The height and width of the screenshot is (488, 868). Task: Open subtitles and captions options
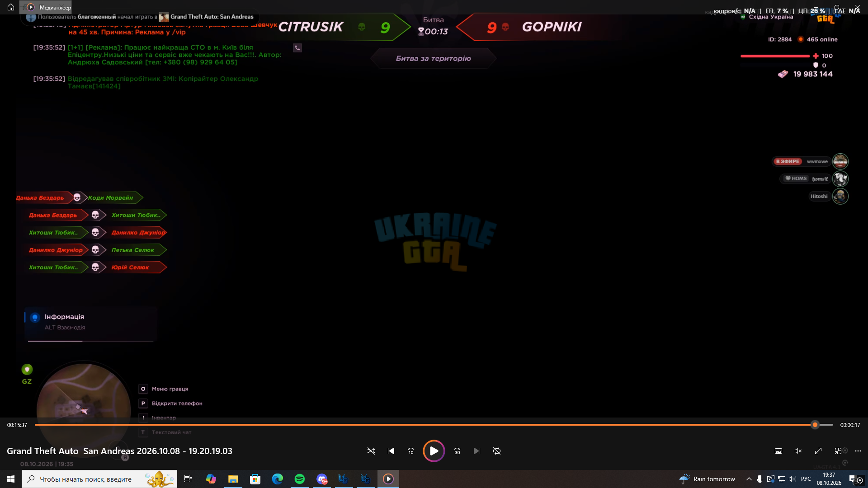(778, 451)
